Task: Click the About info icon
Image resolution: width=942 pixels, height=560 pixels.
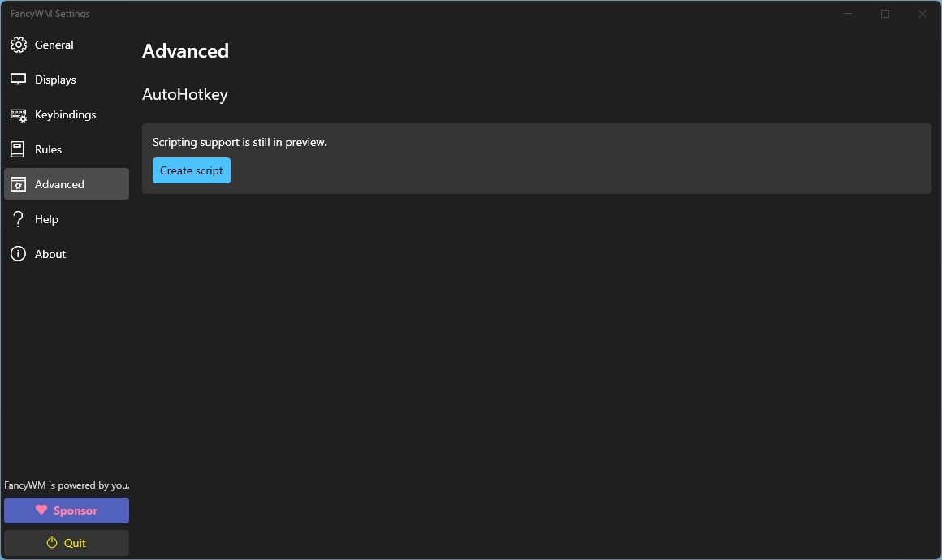Action: pos(18,254)
